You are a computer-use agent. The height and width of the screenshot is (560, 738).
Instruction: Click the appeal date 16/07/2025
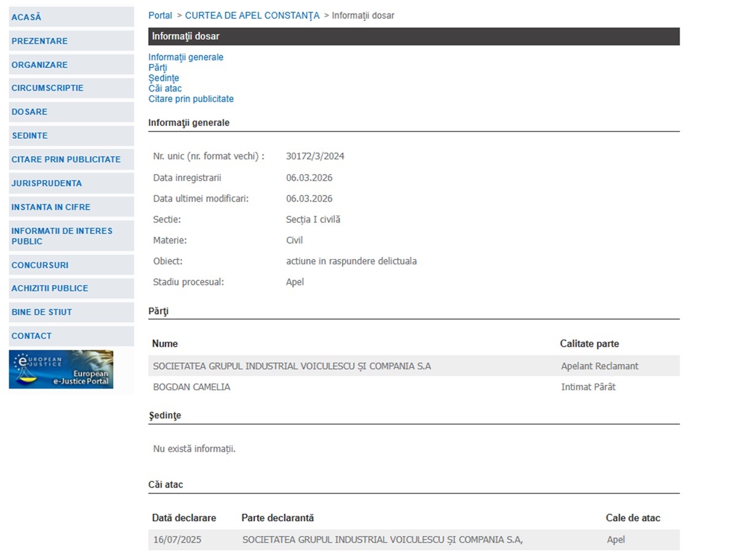[177, 540]
